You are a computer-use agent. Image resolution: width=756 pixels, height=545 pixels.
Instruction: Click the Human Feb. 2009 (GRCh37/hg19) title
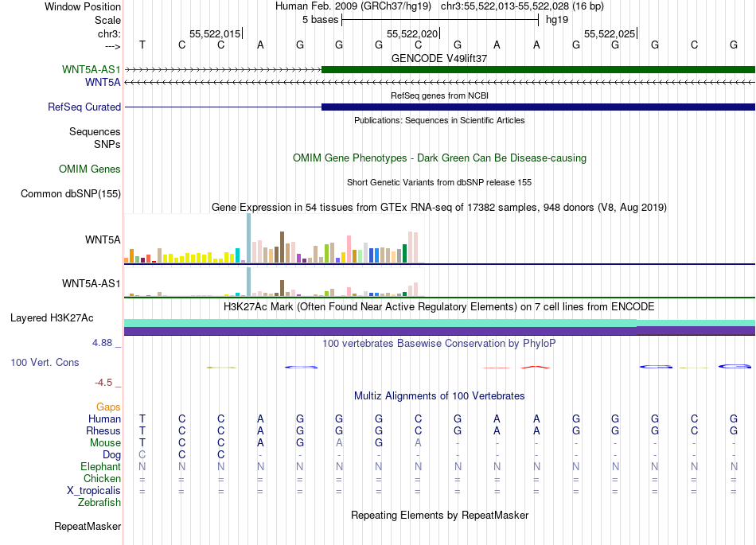pyautogui.click(x=353, y=6)
